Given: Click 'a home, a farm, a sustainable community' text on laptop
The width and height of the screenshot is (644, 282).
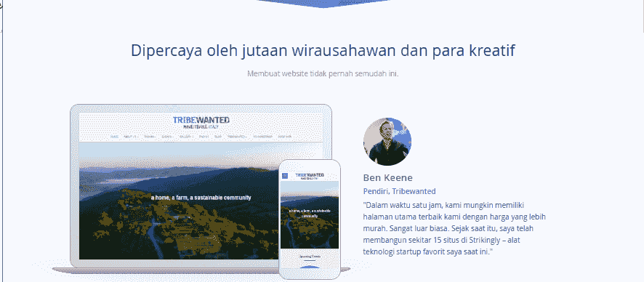Looking at the screenshot, I should click(x=201, y=198).
